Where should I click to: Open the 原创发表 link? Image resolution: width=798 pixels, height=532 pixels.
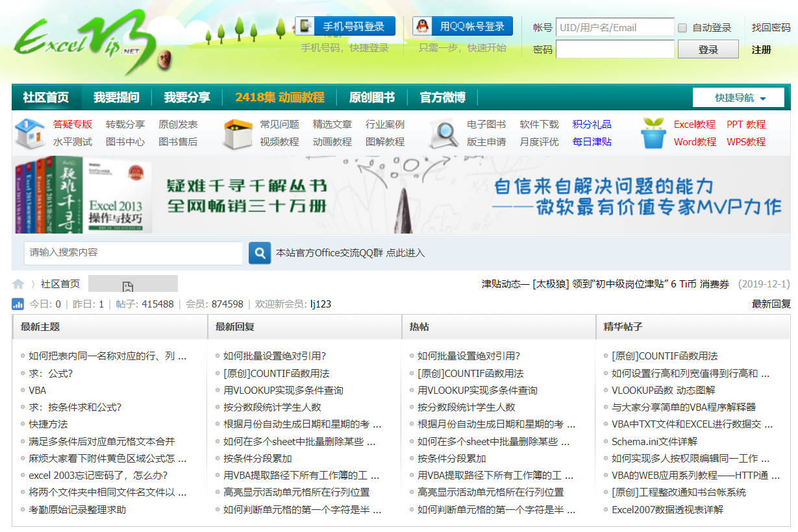click(x=178, y=124)
